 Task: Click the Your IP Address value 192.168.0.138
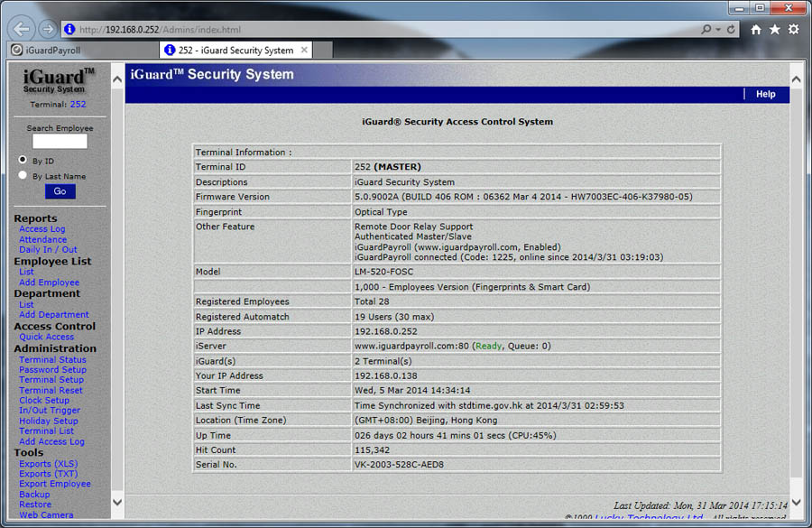pos(386,375)
